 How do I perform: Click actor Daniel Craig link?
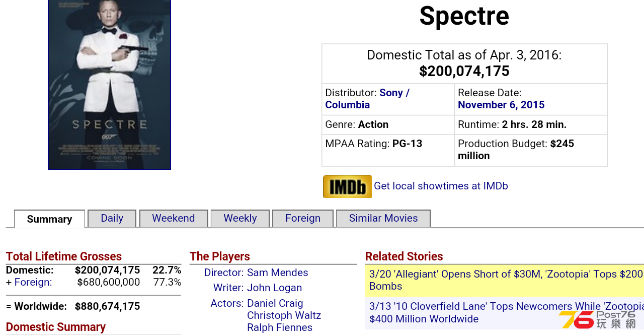pos(275,303)
